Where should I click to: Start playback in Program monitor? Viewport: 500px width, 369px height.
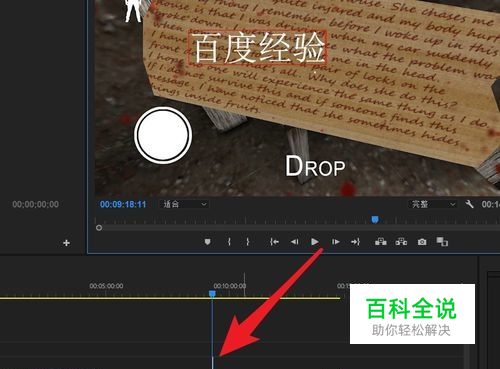(x=314, y=242)
